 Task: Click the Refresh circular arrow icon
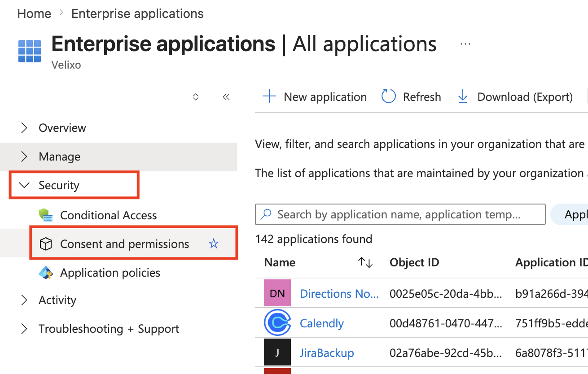388,96
